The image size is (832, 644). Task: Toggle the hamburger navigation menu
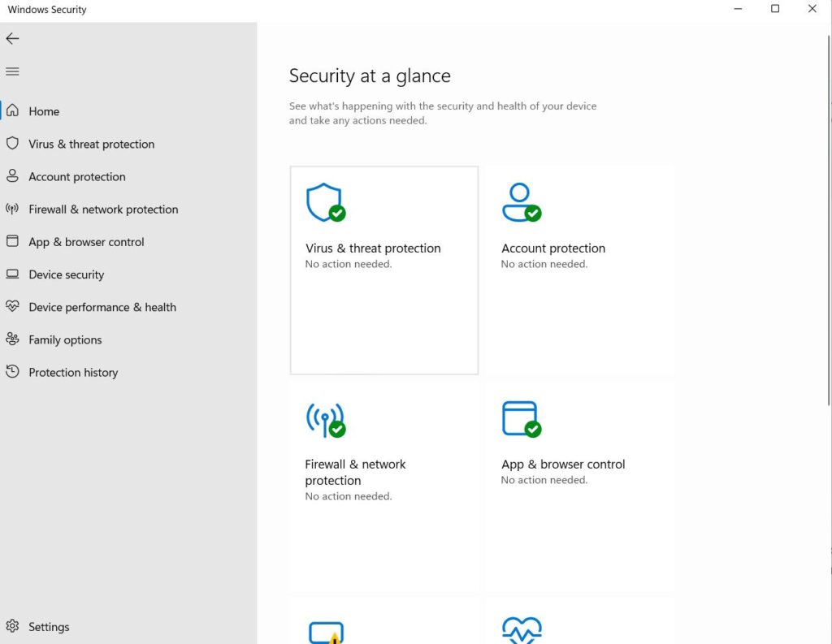(x=12, y=71)
